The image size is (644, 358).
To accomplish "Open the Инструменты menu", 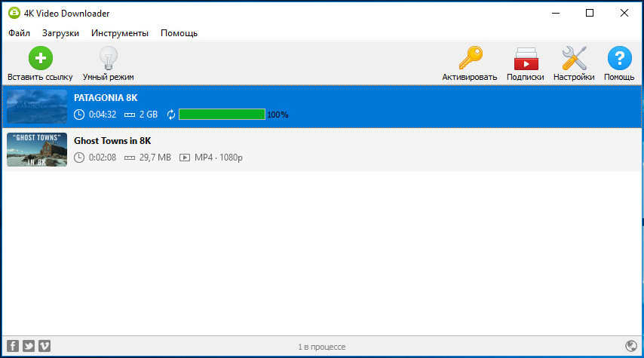I will [119, 33].
